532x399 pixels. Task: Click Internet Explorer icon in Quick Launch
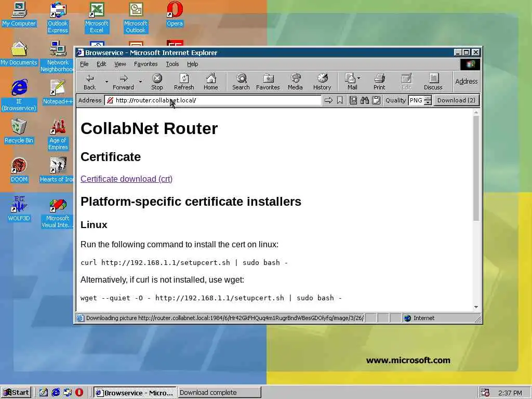(55, 393)
